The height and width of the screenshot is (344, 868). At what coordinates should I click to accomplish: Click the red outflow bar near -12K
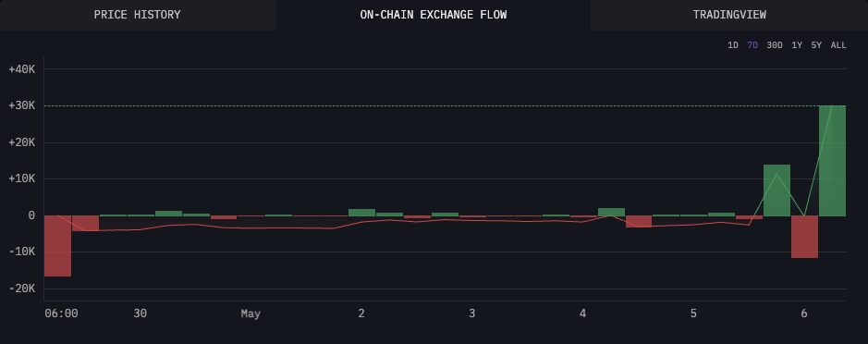pos(804,237)
